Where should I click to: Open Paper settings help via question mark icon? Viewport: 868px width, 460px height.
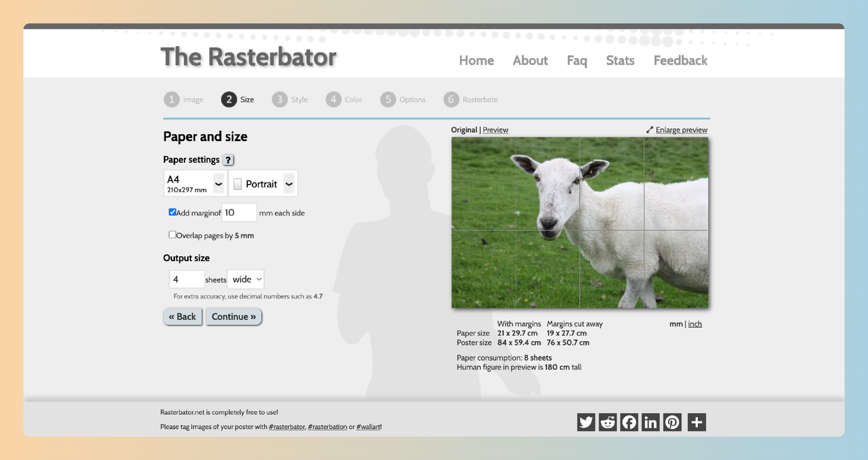click(x=228, y=159)
